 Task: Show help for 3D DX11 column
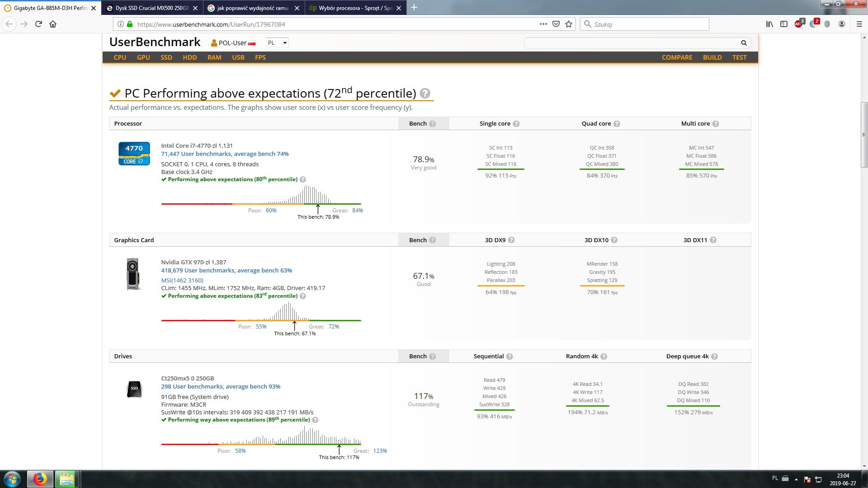tap(713, 240)
